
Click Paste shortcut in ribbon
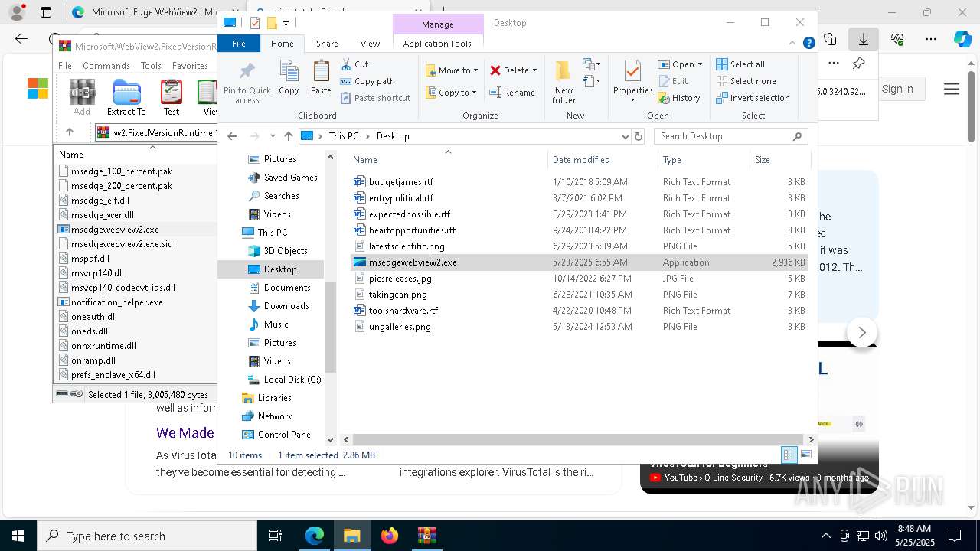pyautogui.click(x=375, y=98)
